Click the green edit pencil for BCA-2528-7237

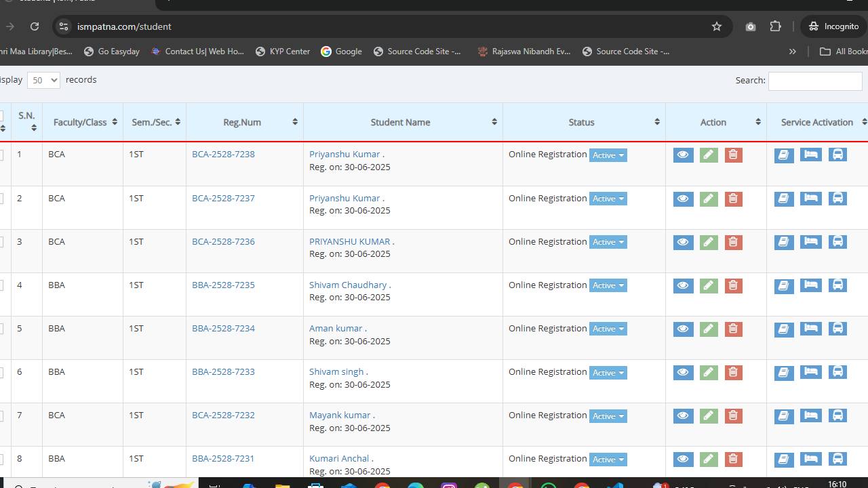tap(708, 199)
